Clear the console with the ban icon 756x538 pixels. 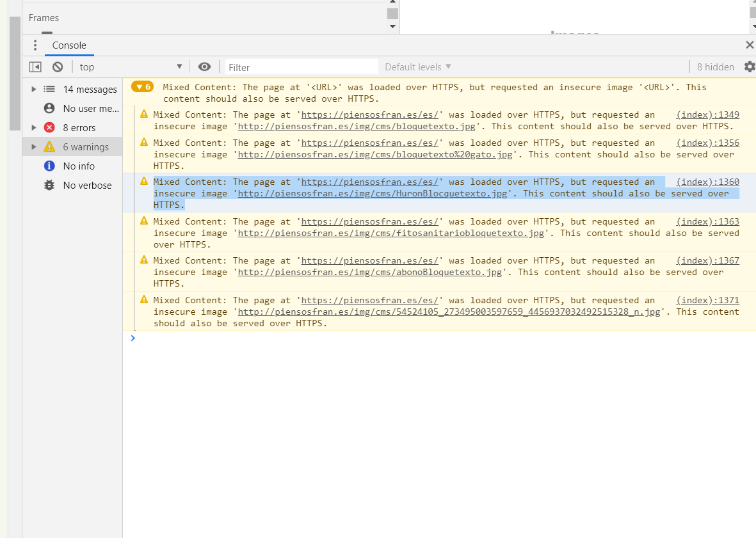coord(58,67)
